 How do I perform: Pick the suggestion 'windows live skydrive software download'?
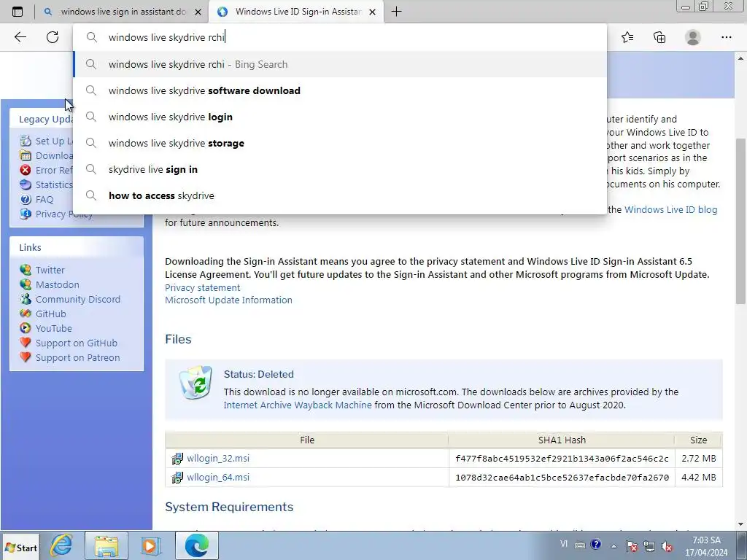[x=340, y=90]
